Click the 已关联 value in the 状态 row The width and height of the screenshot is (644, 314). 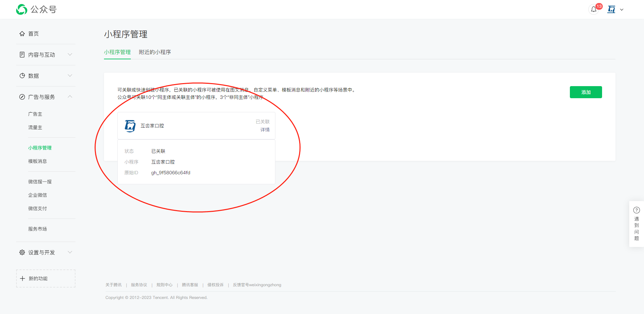coord(158,151)
